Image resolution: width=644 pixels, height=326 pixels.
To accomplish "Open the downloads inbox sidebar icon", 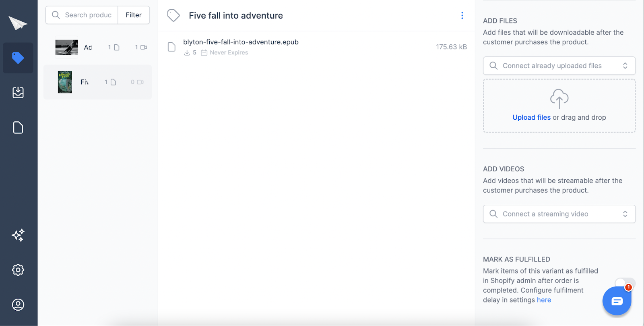I will (18, 92).
